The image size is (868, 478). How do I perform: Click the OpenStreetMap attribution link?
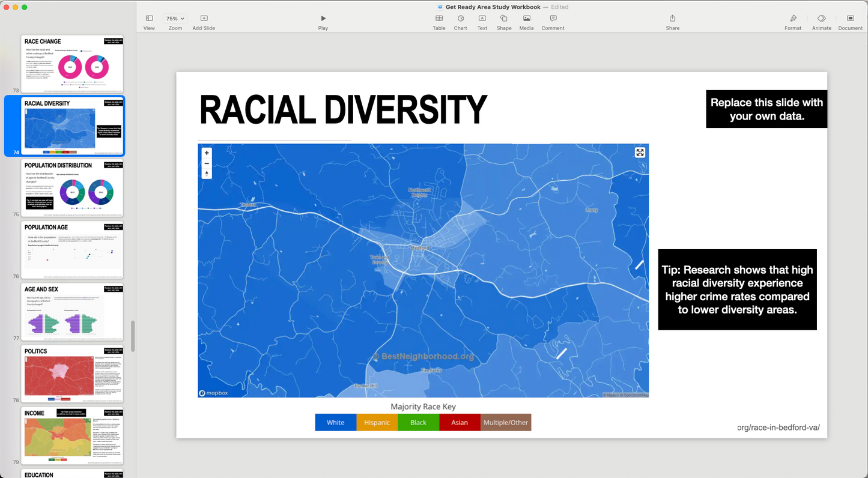(x=634, y=395)
